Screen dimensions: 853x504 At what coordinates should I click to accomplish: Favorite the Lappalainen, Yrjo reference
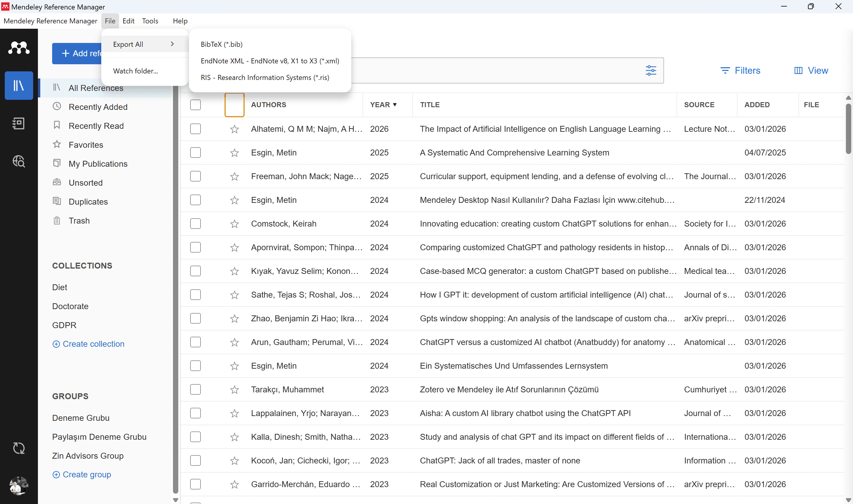[x=234, y=413]
